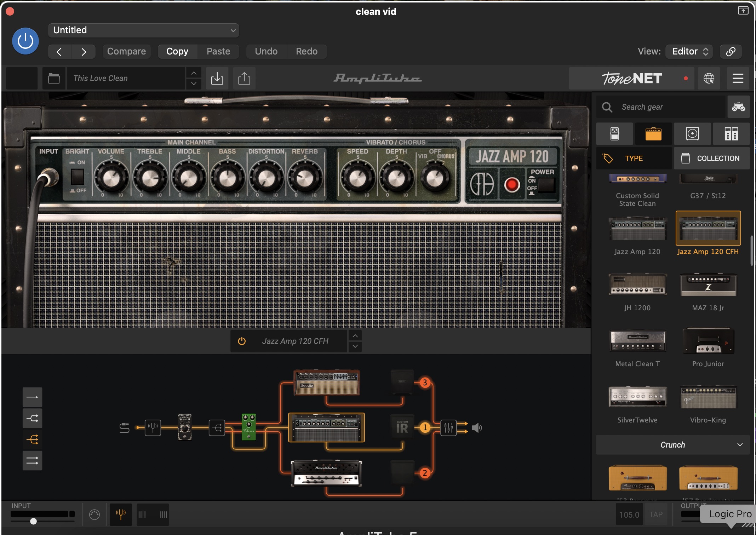Click the Redo button
This screenshot has width=756, height=535.
coord(307,52)
